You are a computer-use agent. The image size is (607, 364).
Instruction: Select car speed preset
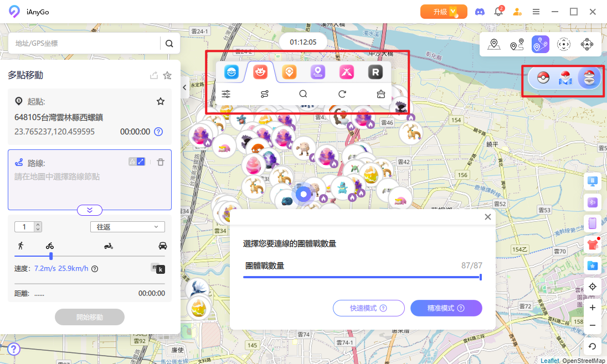(163, 246)
